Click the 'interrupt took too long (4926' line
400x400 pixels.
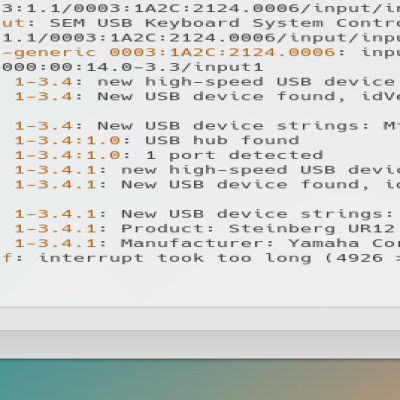click(200, 258)
